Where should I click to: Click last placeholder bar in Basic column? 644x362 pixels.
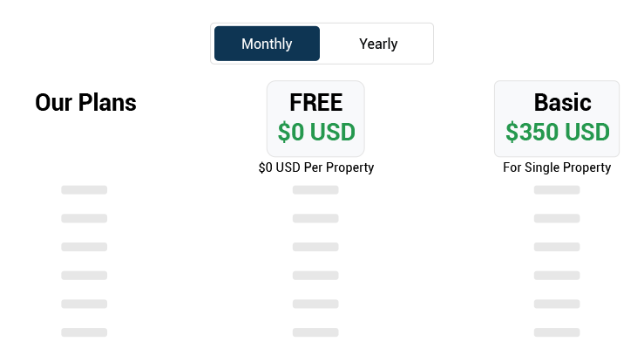click(557, 332)
